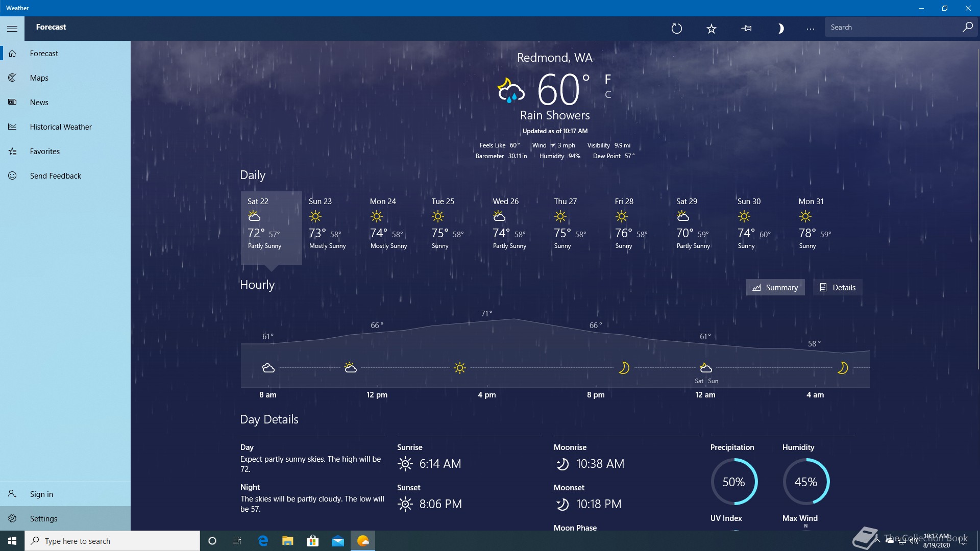Click the 10:38 AM moonrise time
Image resolution: width=980 pixels, height=551 pixels.
(600, 464)
